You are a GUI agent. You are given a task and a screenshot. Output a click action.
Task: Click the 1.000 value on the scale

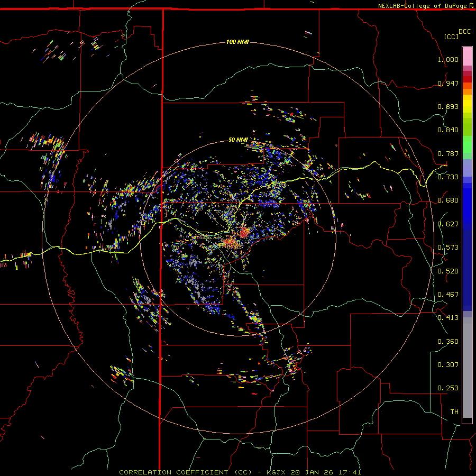[x=448, y=59]
